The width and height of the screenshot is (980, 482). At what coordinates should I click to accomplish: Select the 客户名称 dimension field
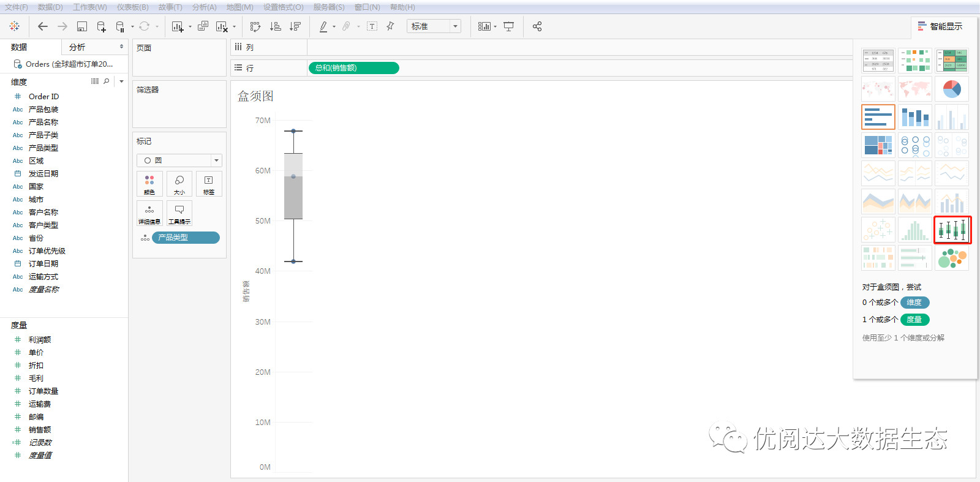click(x=43, y=212)
